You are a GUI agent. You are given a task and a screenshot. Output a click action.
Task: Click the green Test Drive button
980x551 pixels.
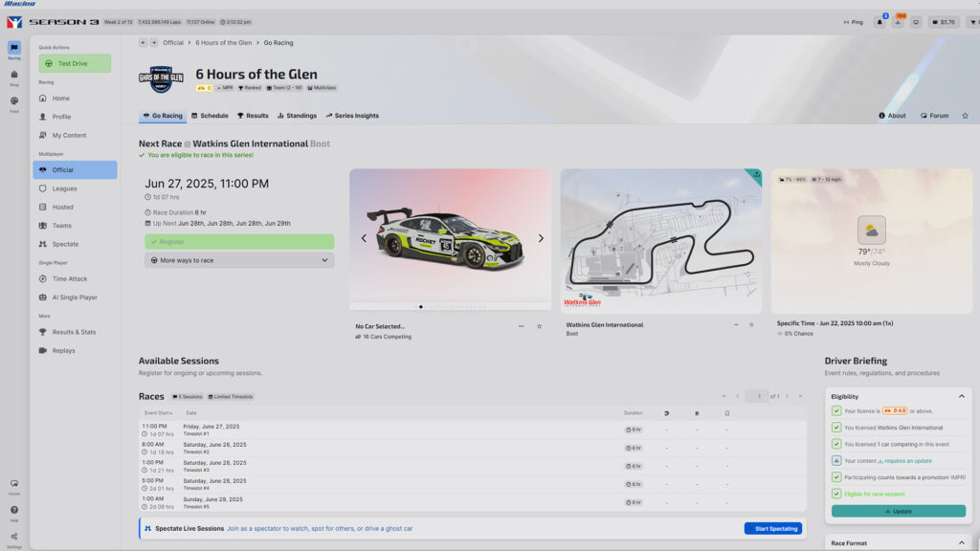click(75, 63)
